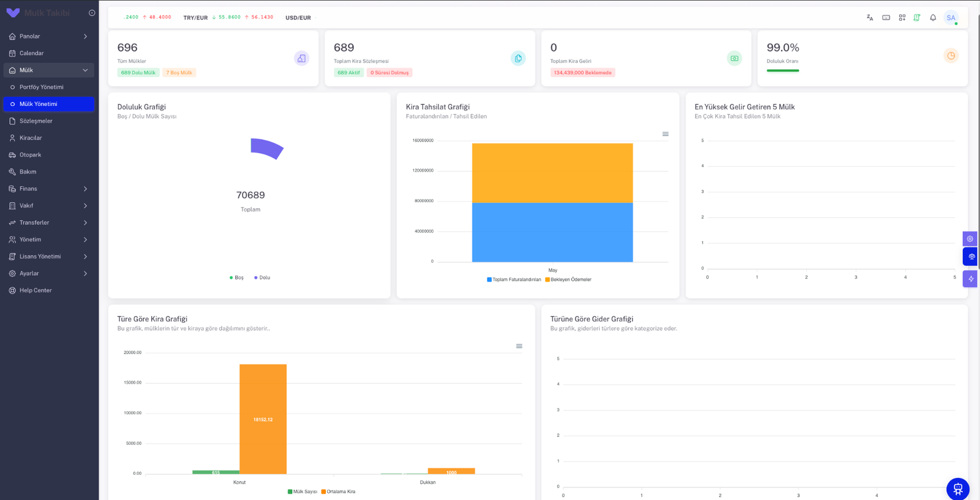The image size is (980, 500).
Task: Expand the Finans sidebar menu
Action: 49,189
